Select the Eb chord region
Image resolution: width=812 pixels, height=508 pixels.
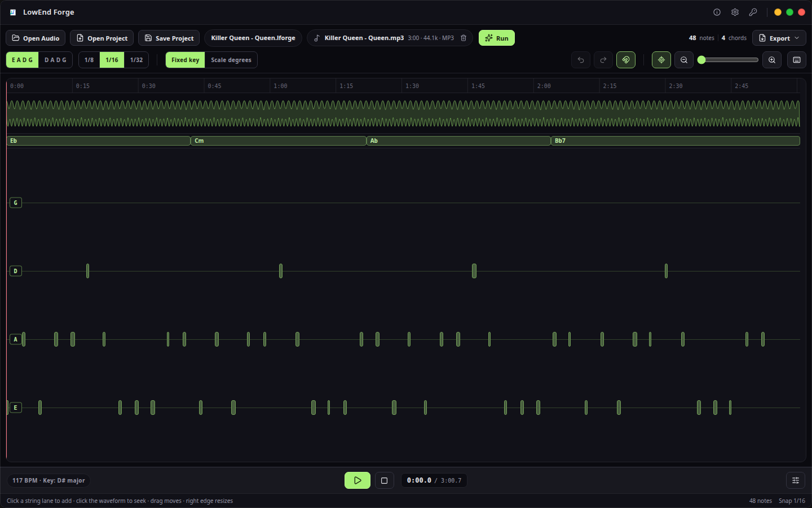[99, 141]
